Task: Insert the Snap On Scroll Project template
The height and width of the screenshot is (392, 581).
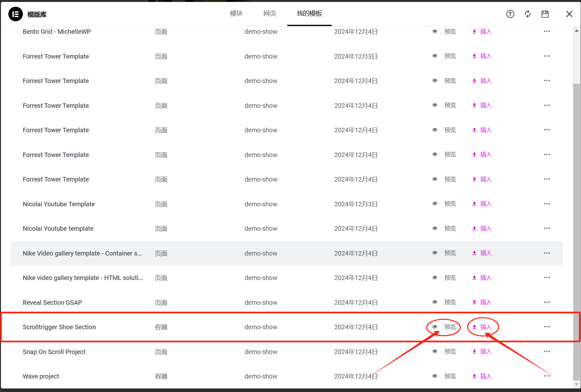Action: pos(482,351)
